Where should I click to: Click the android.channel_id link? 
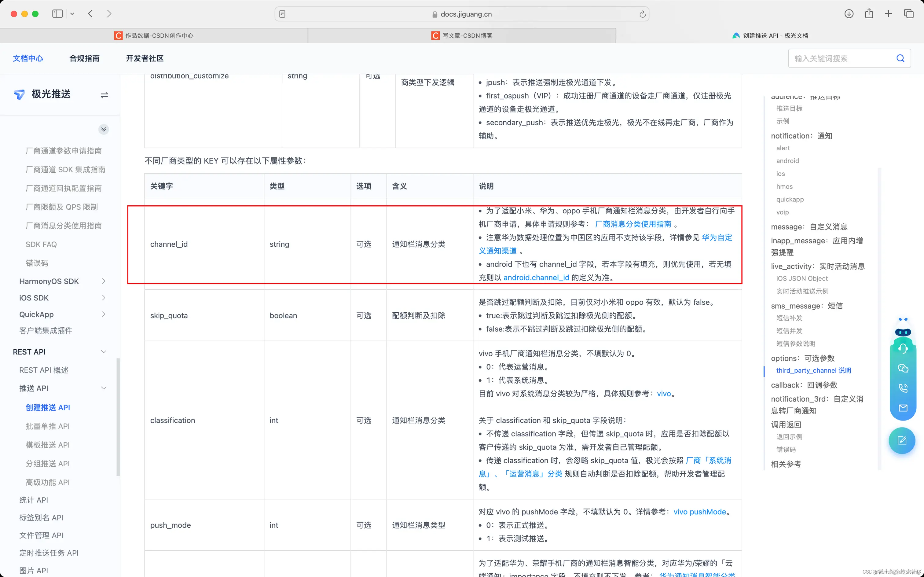tap(536, 277)
